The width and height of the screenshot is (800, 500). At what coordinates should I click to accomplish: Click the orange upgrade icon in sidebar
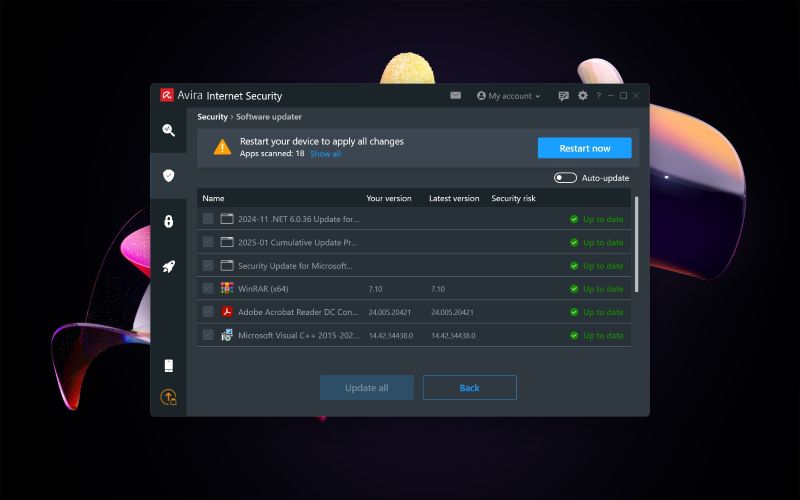pos(168,397)
